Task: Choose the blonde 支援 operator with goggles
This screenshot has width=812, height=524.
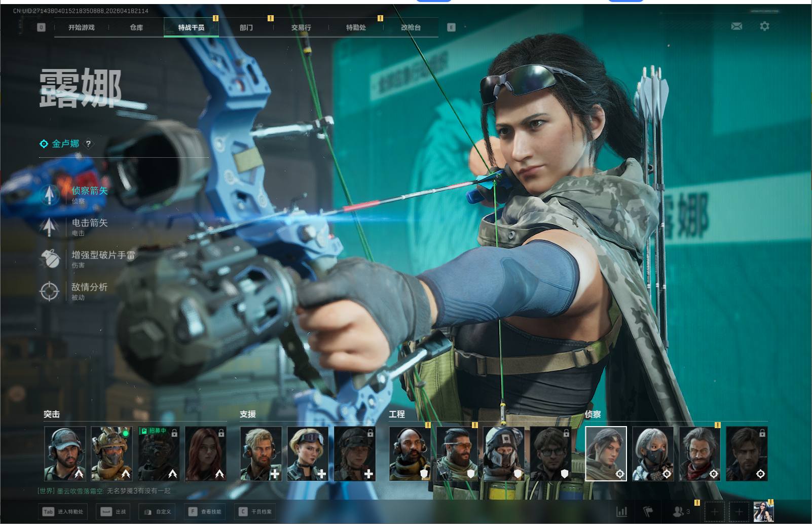Action: point(308,453)
